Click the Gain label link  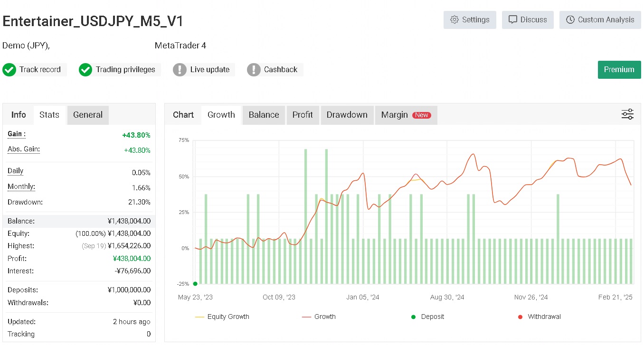16,134
